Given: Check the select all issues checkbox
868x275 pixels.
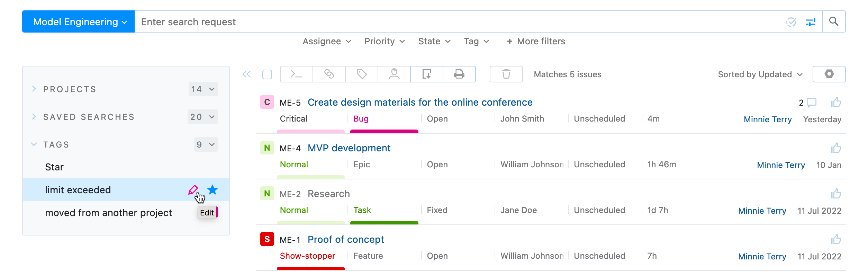Looking at the screenshot, I should (267, 74).
